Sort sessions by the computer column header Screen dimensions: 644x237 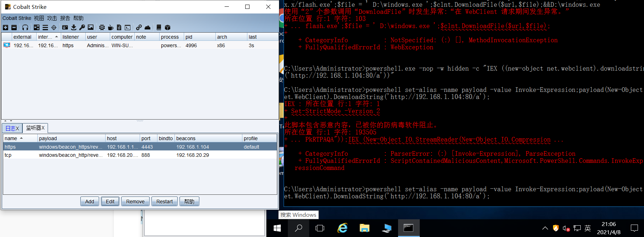(122, 37)
